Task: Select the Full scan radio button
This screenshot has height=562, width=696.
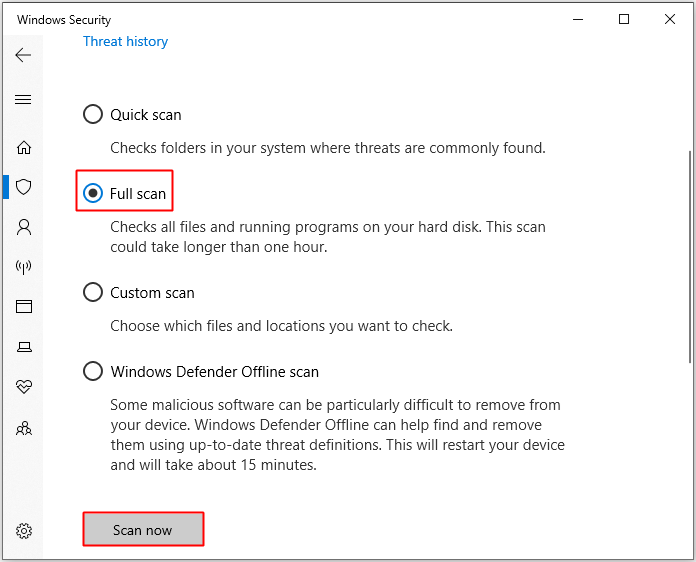Action: [93, 193]
